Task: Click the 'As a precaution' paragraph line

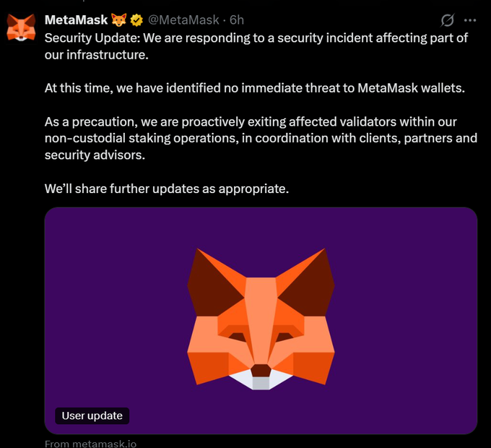Action: [x=251, y=121]
